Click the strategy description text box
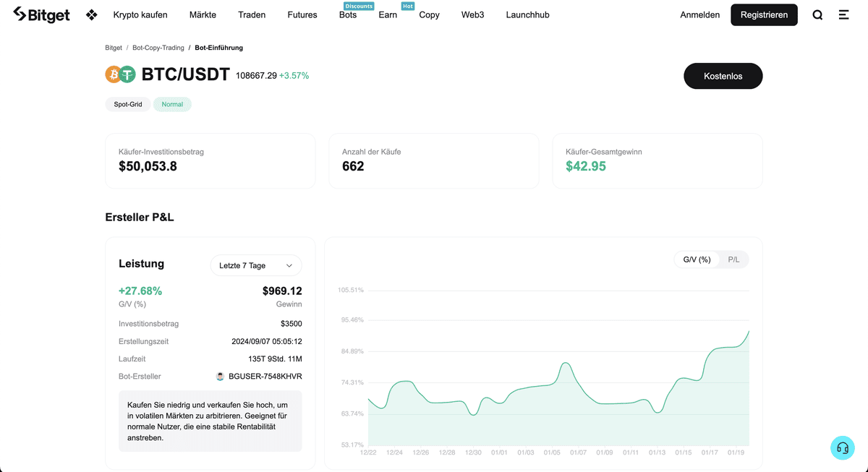Image resolution: width=868 pixels, height=472 pixels. point(210,421)
